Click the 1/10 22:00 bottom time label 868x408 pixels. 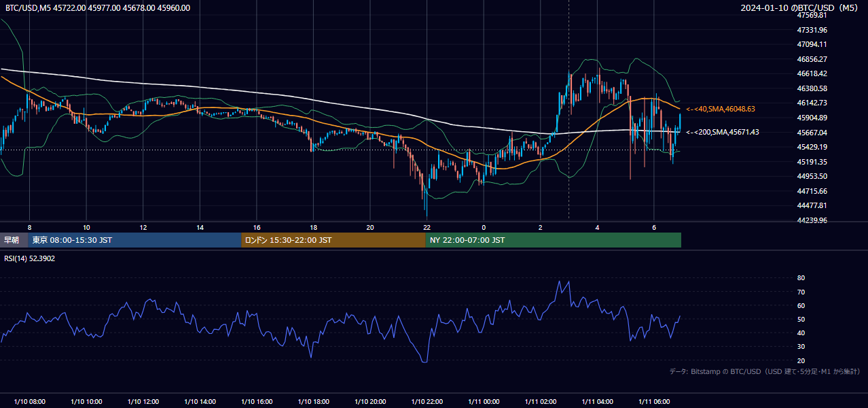(x=427, y=402)
